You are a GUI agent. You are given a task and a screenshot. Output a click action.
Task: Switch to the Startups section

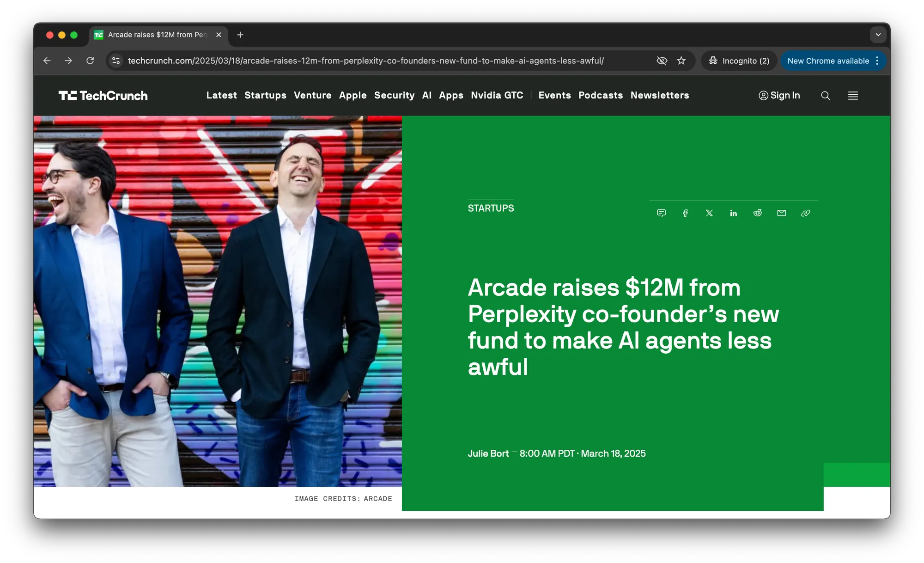click(265, 96)
